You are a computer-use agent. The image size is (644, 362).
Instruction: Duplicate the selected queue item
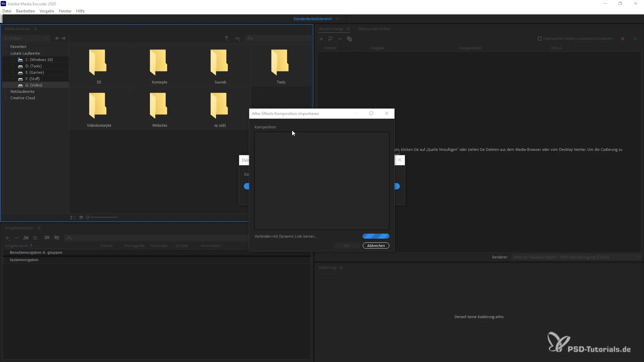tap(350, 39)
